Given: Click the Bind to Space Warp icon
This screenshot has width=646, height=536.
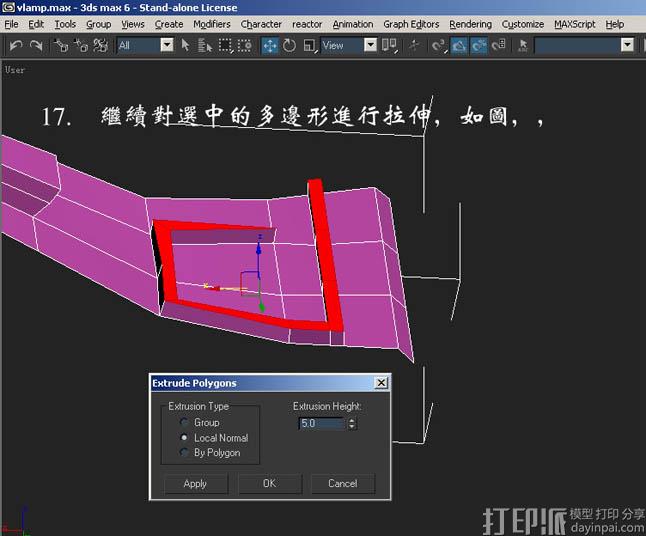Looking at the screenshot, I should click(100, 45).
